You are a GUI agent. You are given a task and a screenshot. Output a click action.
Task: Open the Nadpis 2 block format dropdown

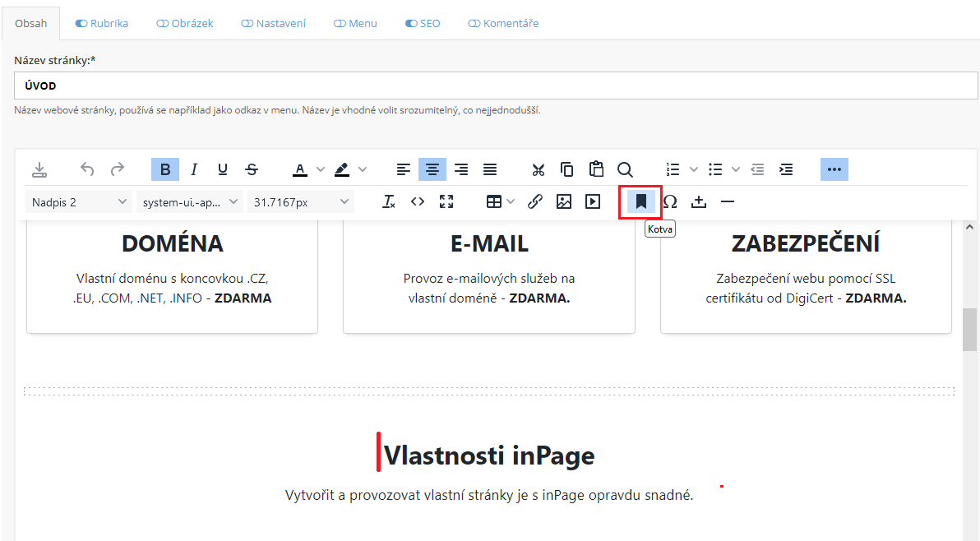79,201
